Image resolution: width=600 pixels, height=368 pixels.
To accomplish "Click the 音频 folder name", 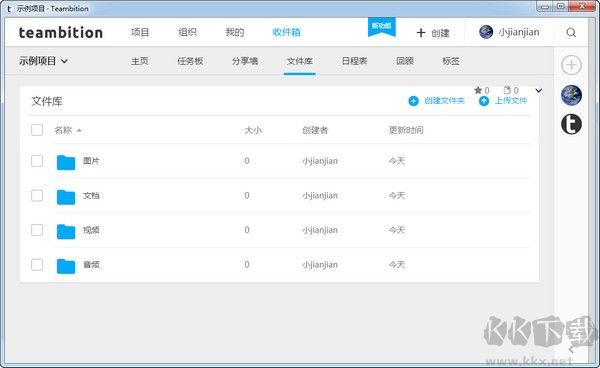I will [x=91, y=264].
